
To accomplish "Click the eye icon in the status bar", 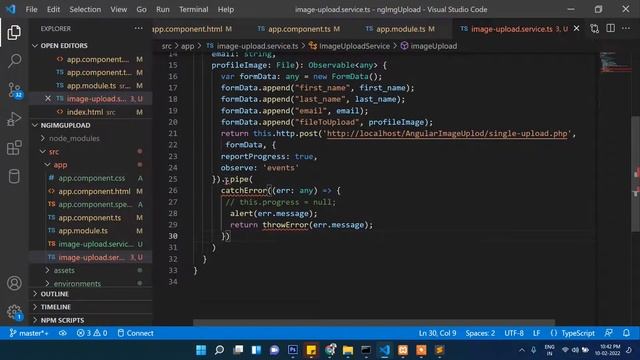I will [x=62, y=333].
